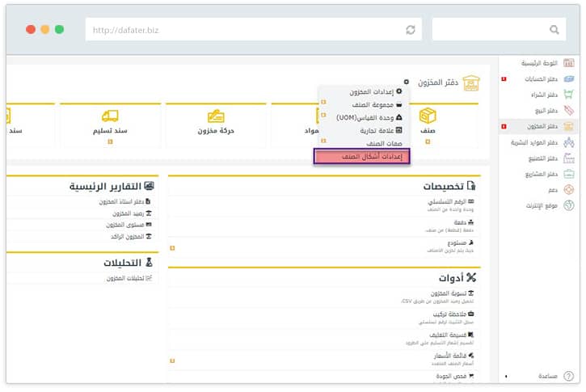Click the Help (مساعدة) question mark icon

[569, 376]
